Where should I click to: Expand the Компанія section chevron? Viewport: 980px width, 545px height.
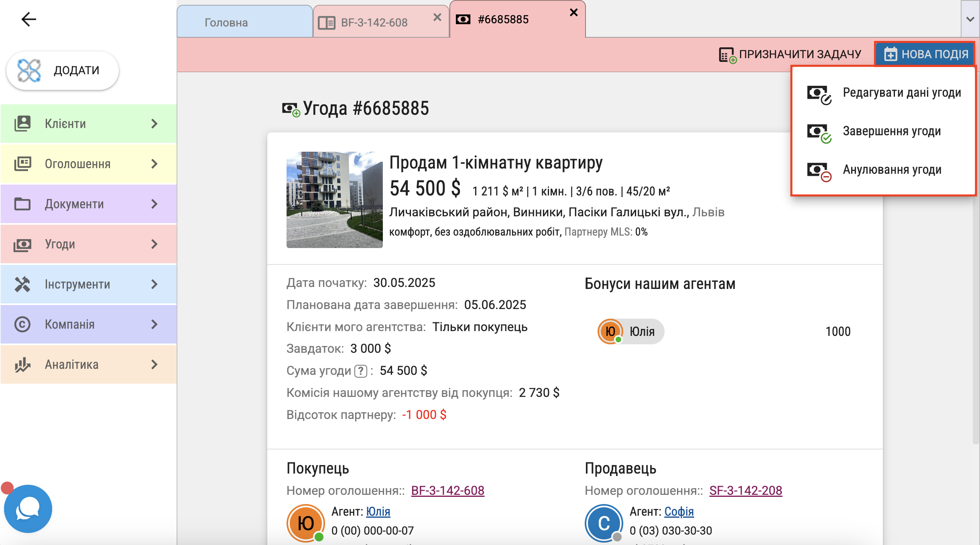(155, 324)
